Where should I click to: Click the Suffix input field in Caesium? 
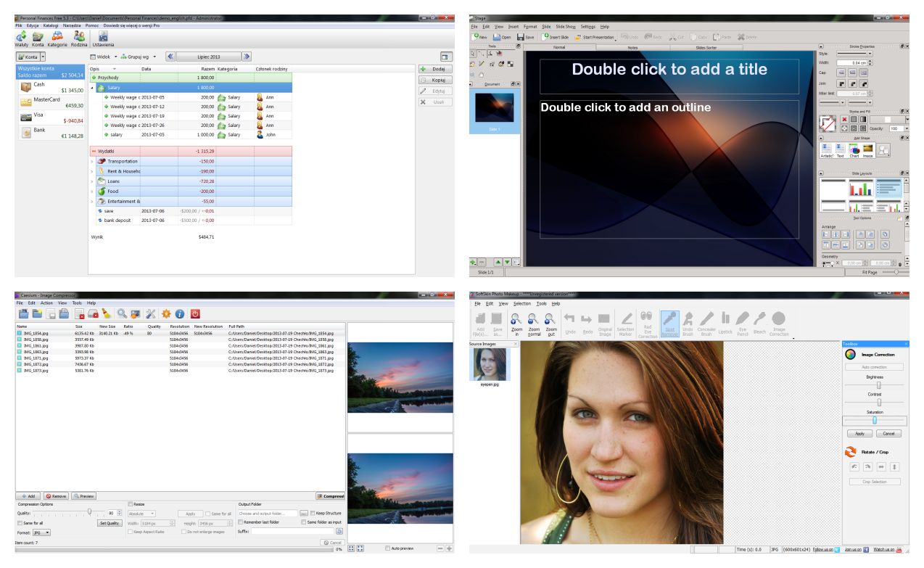pyautogui.click(x=292, y=532)
